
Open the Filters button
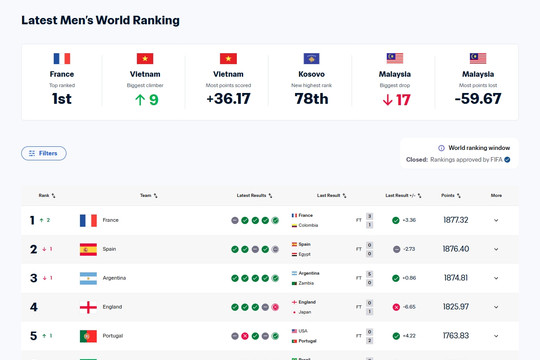pos(44,153)
